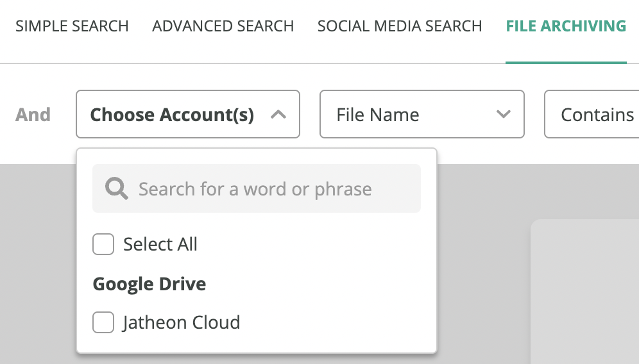Select the File Archiving tab
The width and height of the screenshot is (639, 364).
[566, 26]
